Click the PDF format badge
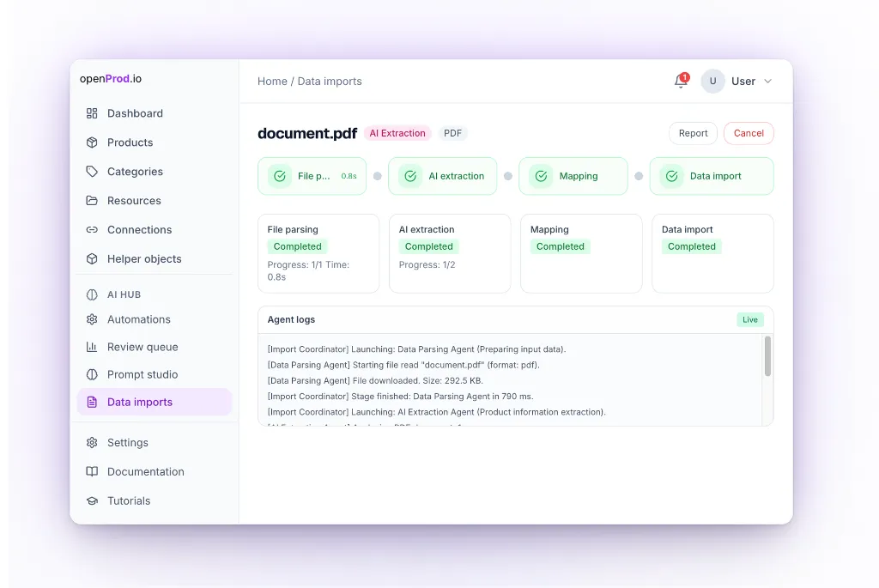This screenshot has width=879, height=588. coord(452,133)
